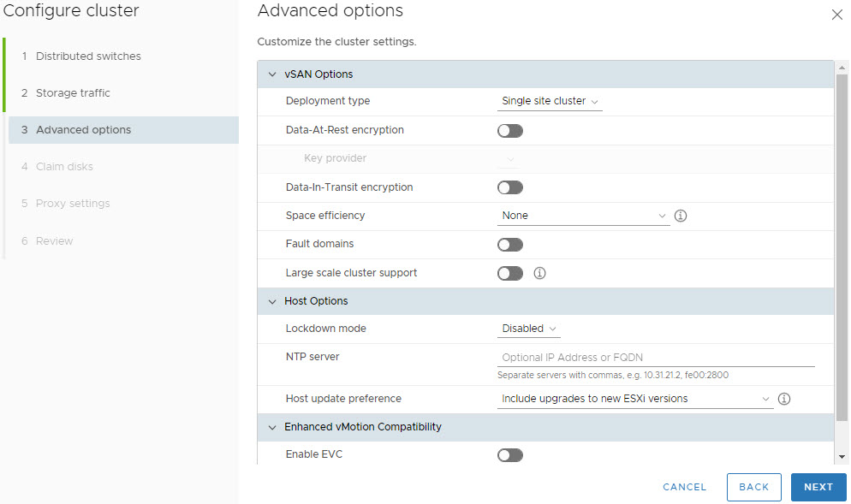Enable Data-At-Rest encryption toggle

(509, 131)
